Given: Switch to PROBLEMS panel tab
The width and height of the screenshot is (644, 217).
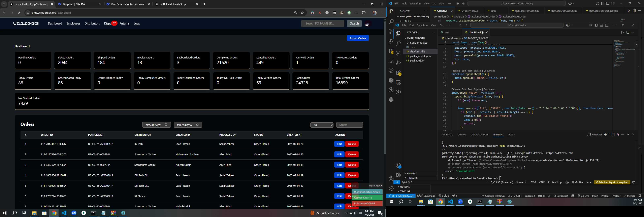Looking at the screenshot, I should coord(447,135).
